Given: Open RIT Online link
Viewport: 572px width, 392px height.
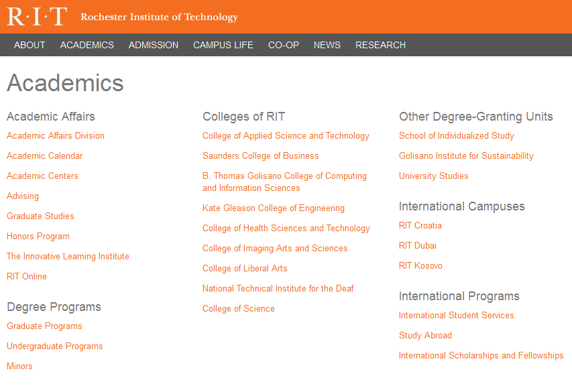Looking at the screenshot, I should (27, 277).
